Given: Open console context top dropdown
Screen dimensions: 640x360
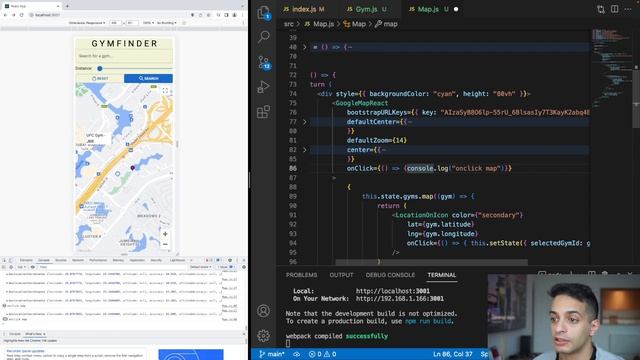Looking at the screenshot, I should click(21, 267).
